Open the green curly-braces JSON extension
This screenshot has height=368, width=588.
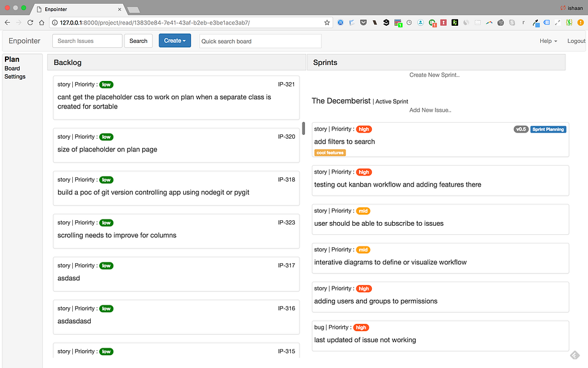[x=569, y=23]
